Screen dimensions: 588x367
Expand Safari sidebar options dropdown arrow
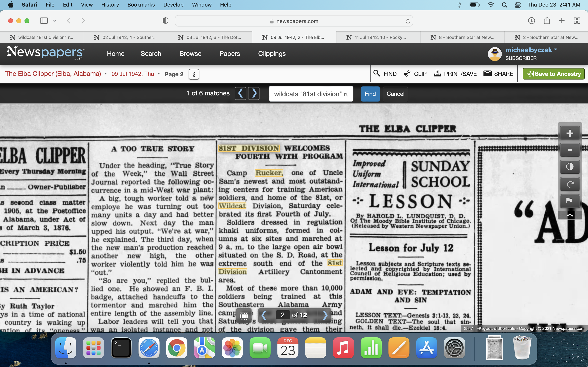tap(55, 21)
